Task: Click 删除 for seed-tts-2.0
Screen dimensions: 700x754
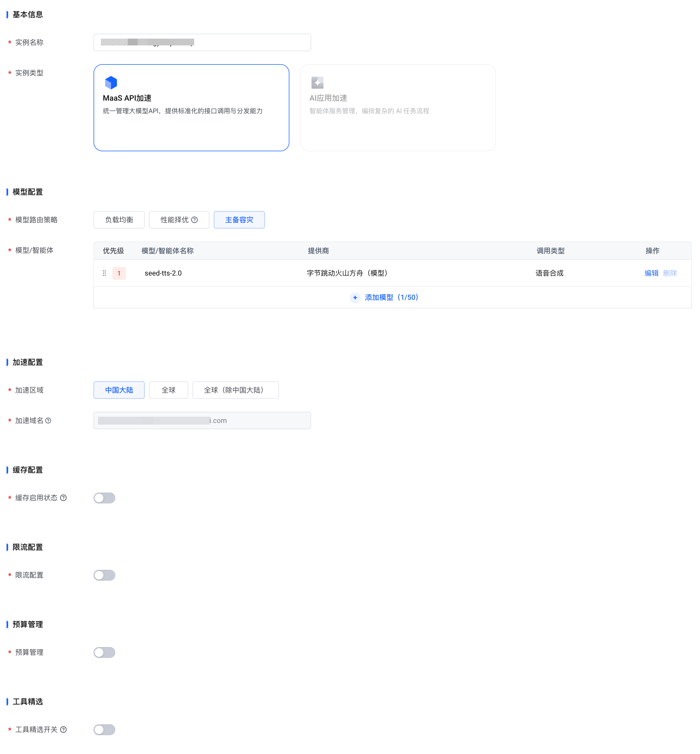Action: click(670, 273)
